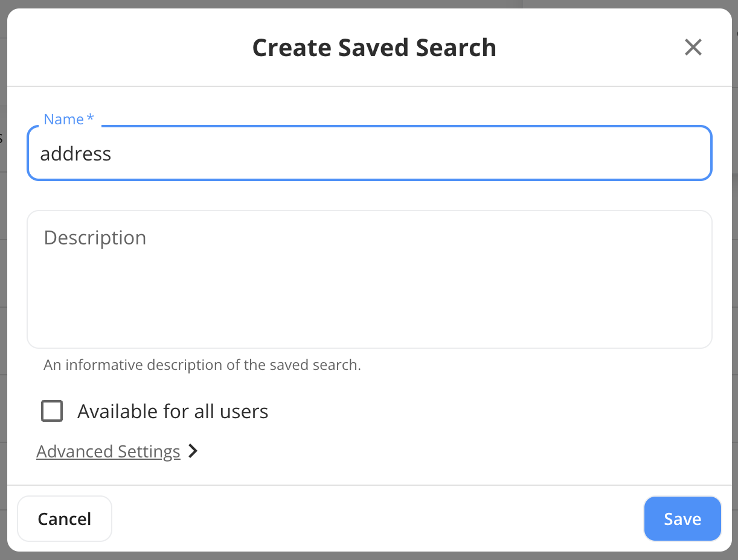Click the required asterisk next to Name
738x560 pixels.
(x=91, y=119)
